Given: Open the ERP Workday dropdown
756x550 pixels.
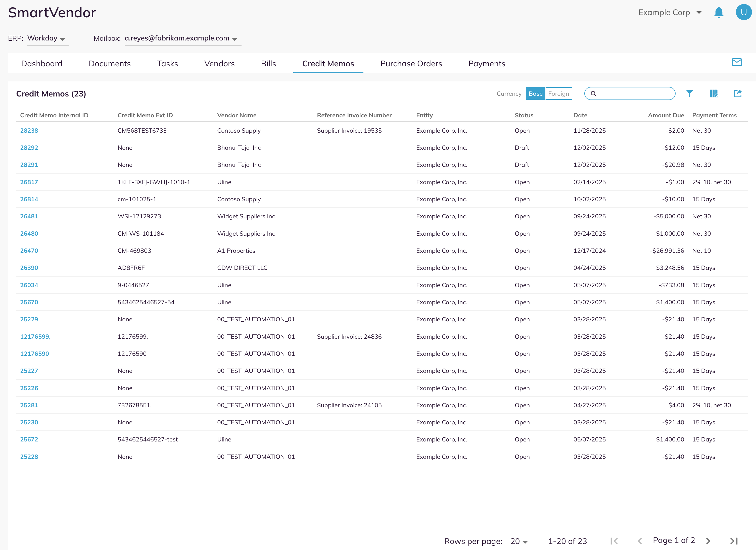Looking at the screenshot, I should coord(48,38).
